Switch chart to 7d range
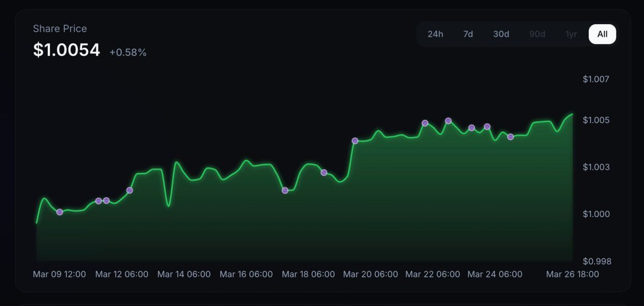 point(468,34)
